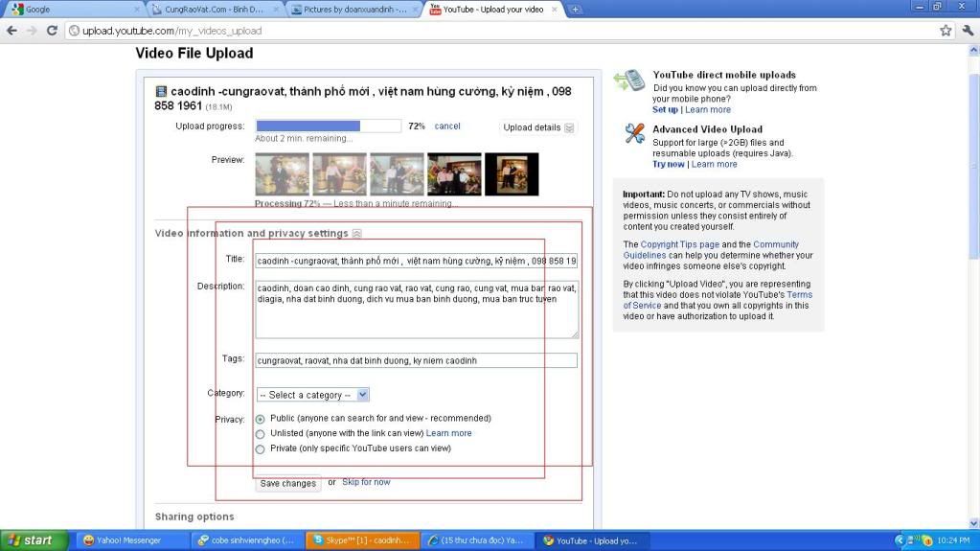980x551 pixels.
Task: Select the YouTube Upload your video tab
Action: point(493,10)
